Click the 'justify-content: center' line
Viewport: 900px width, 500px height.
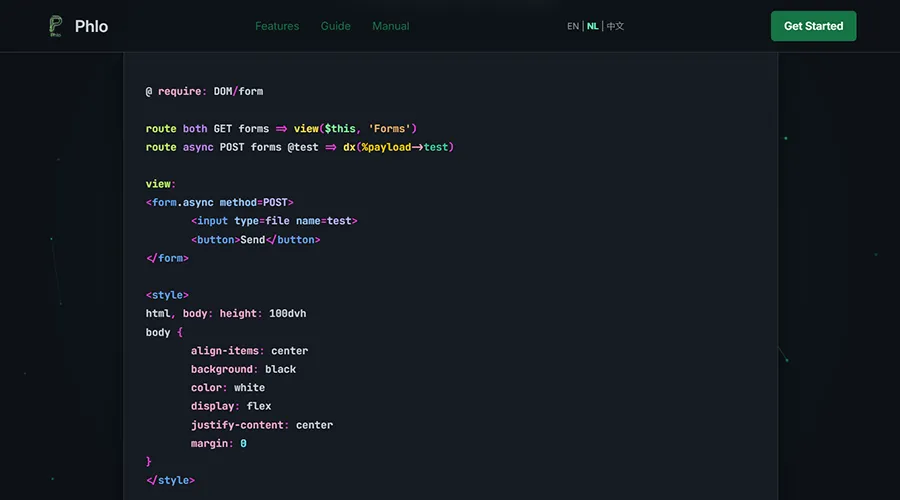coord(262,425)
